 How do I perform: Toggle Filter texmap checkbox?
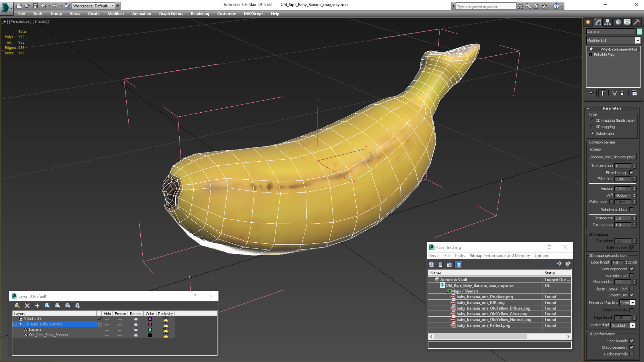tap(631, 172)
